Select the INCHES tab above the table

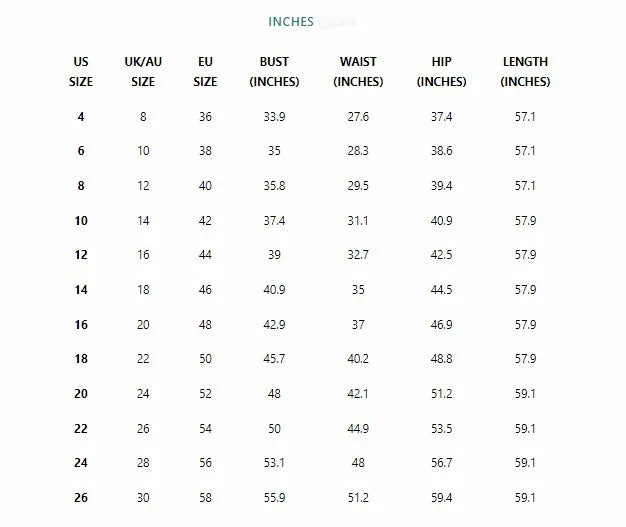291,22
